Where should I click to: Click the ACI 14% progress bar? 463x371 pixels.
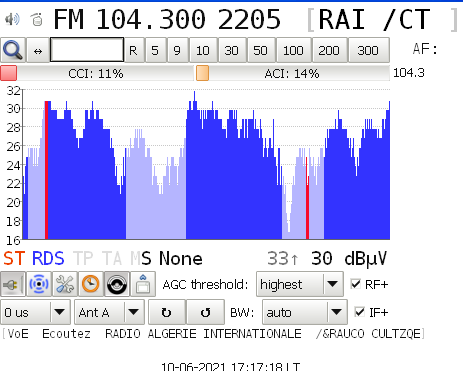(x=292, y=73)
